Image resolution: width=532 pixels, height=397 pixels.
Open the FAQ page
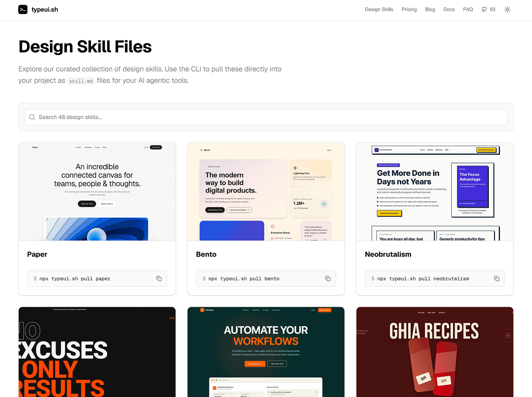click(468, 9)
